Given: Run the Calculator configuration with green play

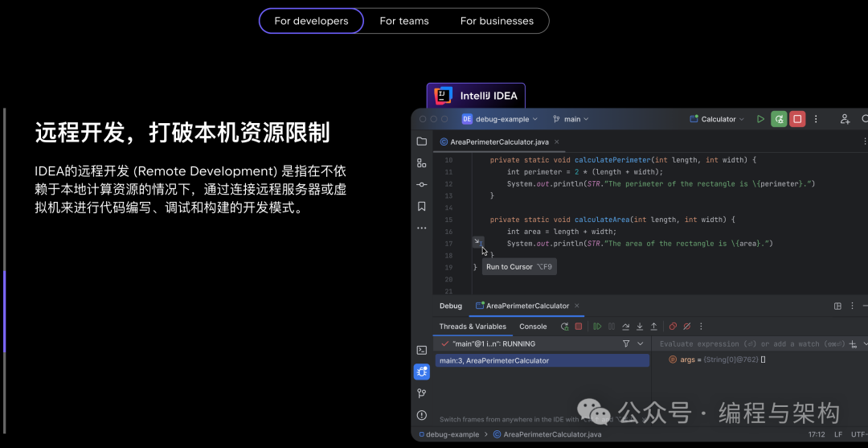Looking at the screenshot, I should point(760,119).
